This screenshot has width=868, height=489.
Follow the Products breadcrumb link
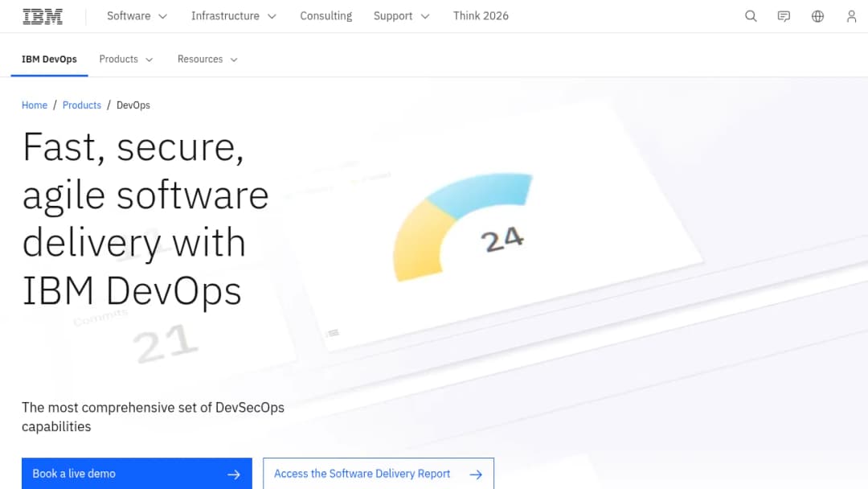point(82,105)
